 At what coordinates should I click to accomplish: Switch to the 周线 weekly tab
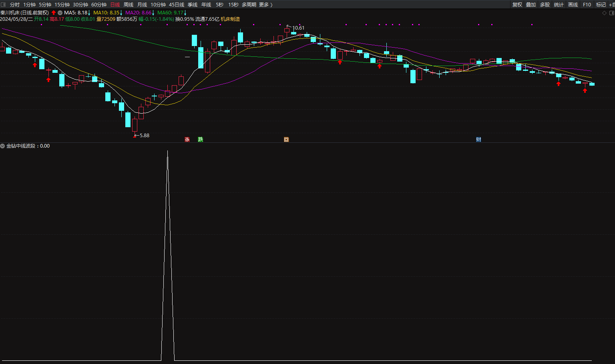coord(129,5)
